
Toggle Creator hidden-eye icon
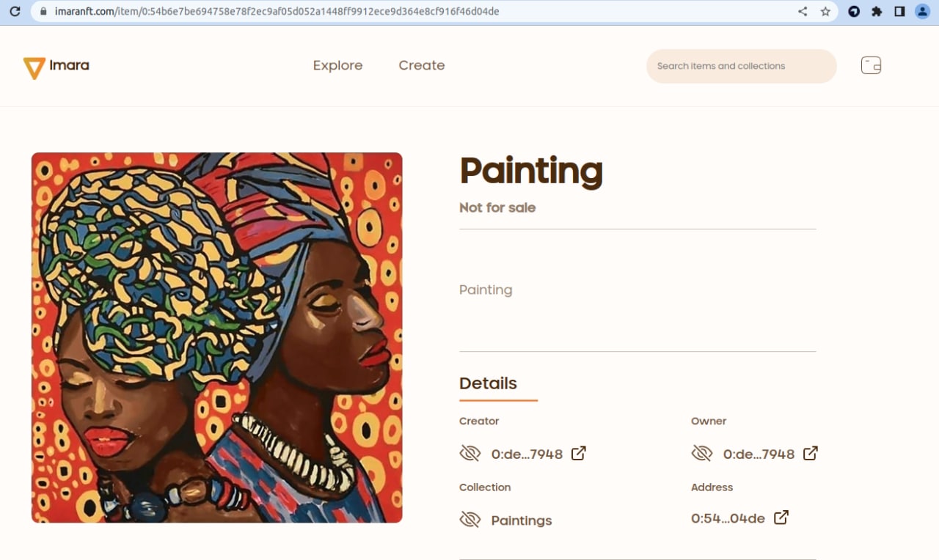click(x=470, y=454)
